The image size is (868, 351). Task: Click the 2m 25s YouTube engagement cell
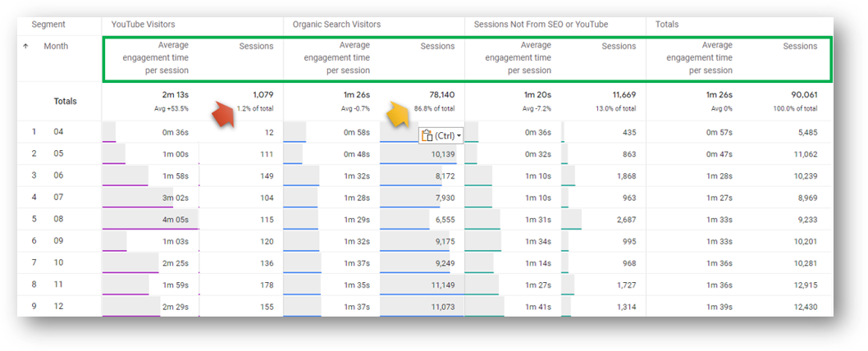[x=176, y=263]
